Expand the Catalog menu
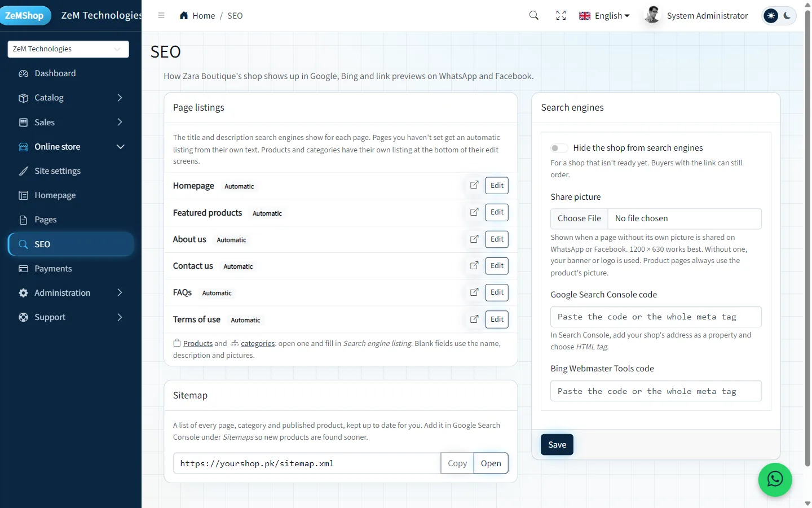 tap(71, 98)
